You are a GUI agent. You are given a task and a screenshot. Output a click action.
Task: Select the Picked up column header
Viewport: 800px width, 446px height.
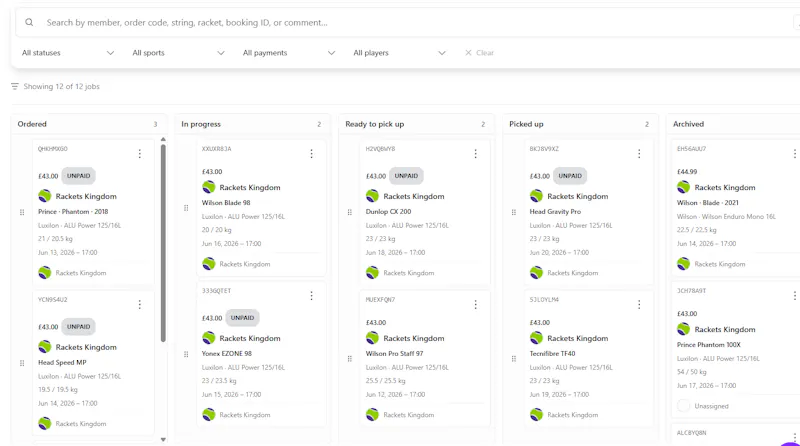click(526, 124)
